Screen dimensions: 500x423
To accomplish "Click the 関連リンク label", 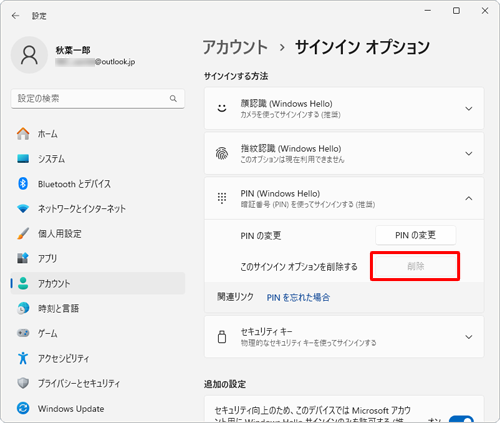I will click(235, 297).
